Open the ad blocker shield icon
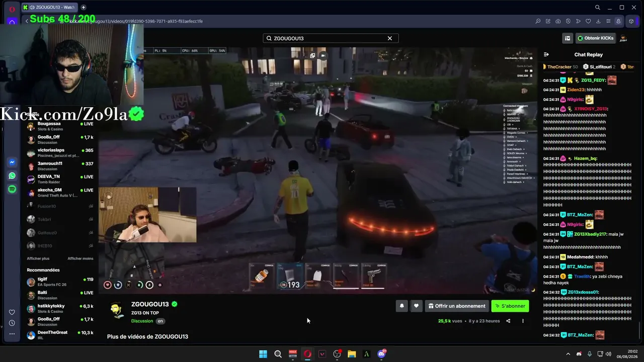Image resolution: width=644 pixels, height=362 pixels. coord(568,21)
